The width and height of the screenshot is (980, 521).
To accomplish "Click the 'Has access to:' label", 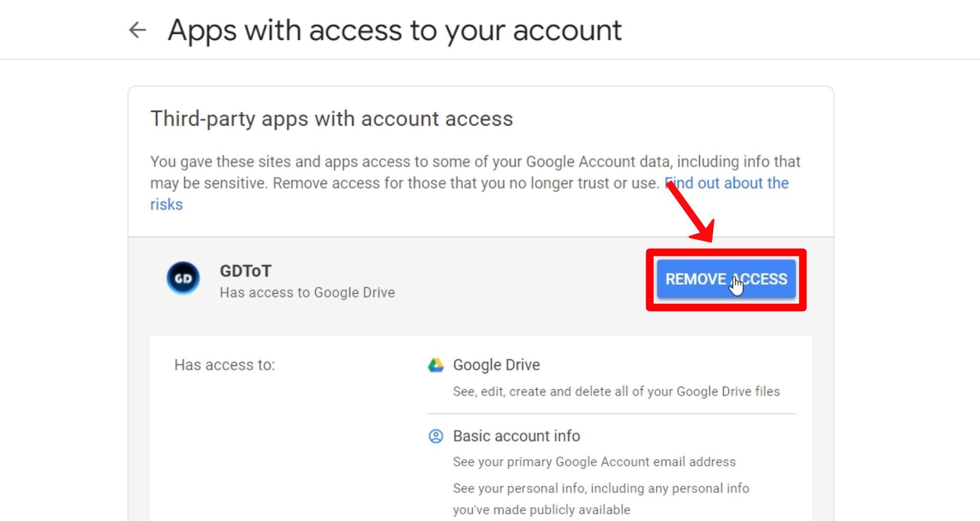I will (x=225, y=365).
